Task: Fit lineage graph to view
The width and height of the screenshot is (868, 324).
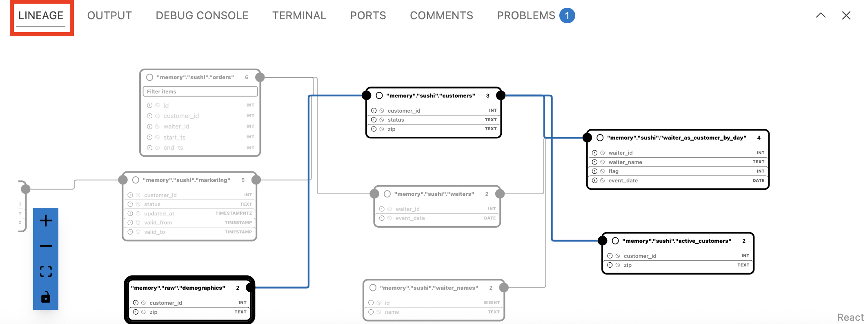Action: 46,271
